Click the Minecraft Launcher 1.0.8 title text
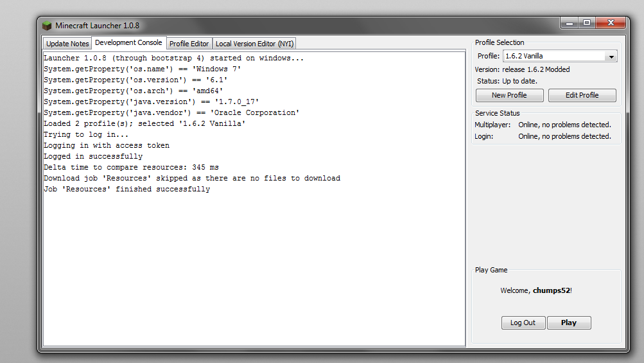 (98, 26)
